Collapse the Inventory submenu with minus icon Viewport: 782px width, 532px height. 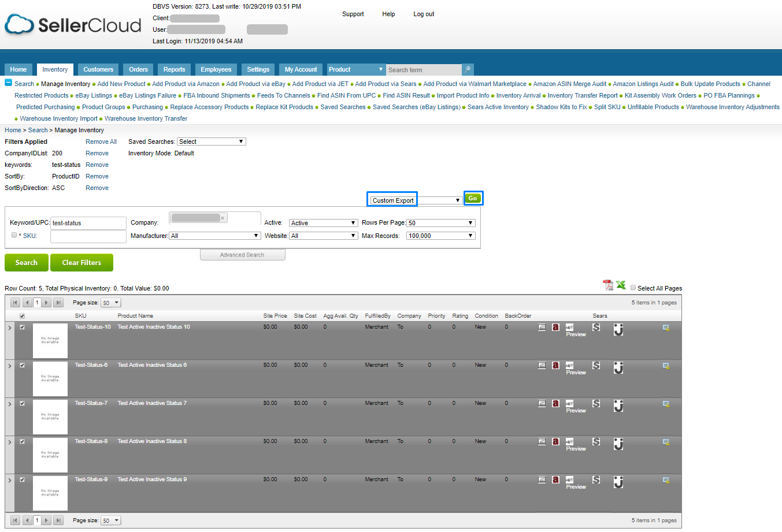point(8,83)
